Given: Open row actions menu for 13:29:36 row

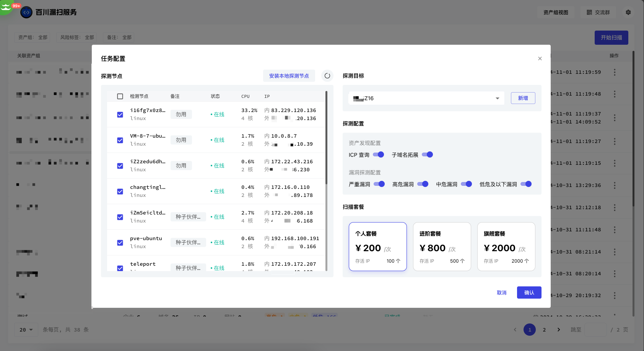Looking at the screenshot, I should tap(615, 185).
